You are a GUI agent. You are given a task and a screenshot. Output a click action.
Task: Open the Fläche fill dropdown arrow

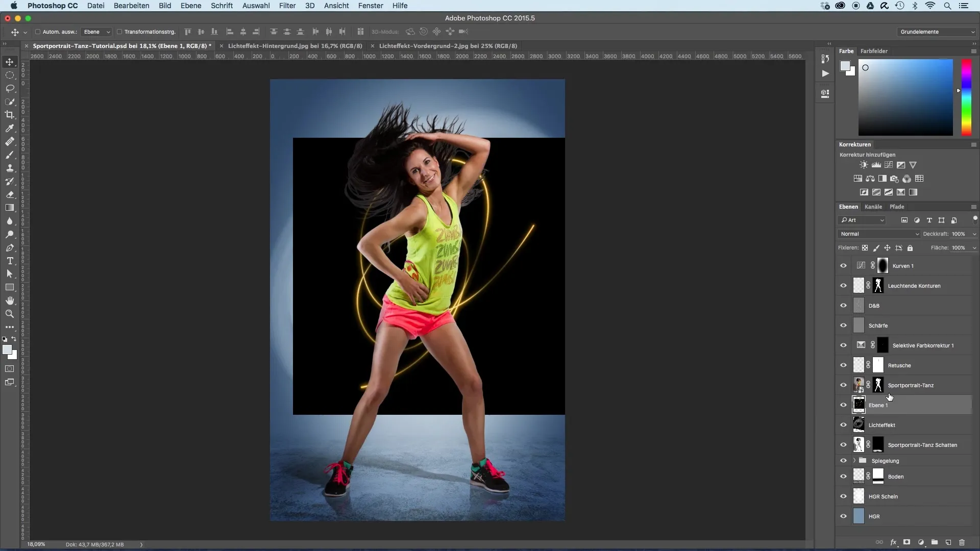(x=974, y=248)
